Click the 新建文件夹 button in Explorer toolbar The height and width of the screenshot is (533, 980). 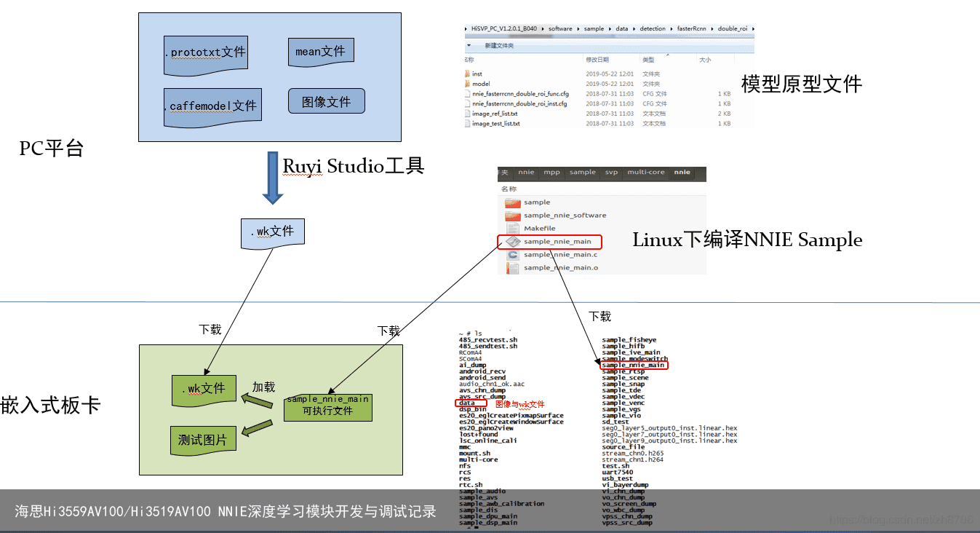click(x=499, y=45)
